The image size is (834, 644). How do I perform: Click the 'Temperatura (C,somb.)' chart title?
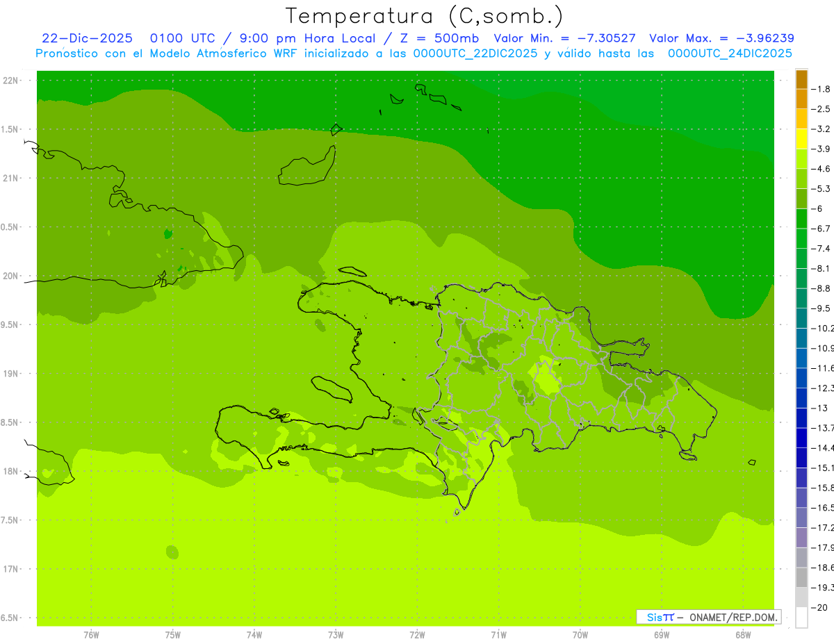[425, 17]
